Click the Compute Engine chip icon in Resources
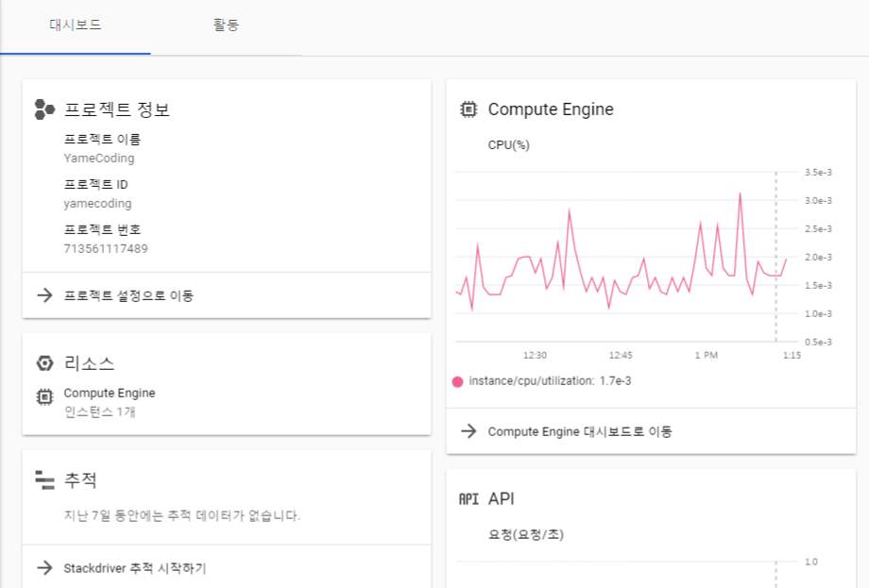 click(44, 397)
